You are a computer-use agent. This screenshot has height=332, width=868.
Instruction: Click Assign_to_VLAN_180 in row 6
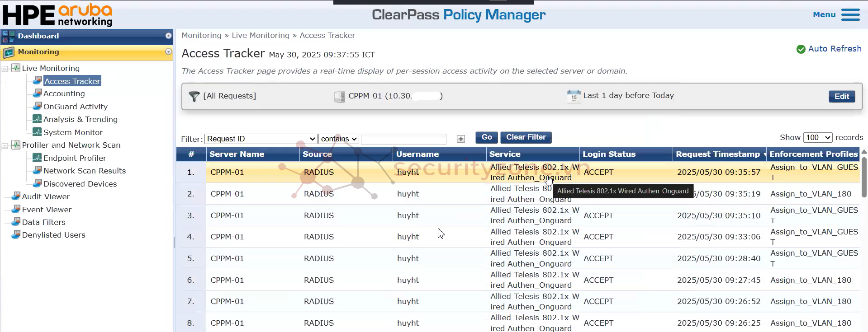coord(811,280)
